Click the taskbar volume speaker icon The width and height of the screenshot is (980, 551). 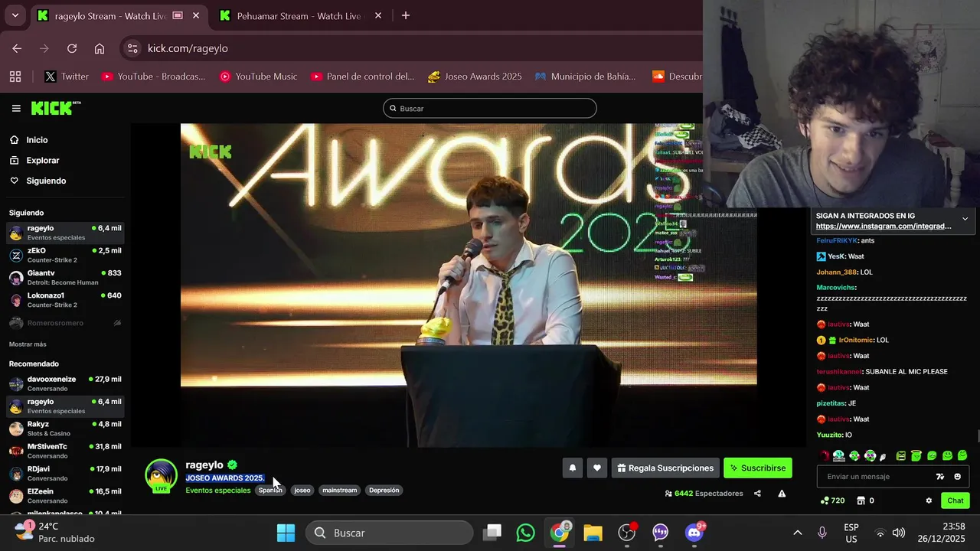pyautogui.click(x=899, y=533)
